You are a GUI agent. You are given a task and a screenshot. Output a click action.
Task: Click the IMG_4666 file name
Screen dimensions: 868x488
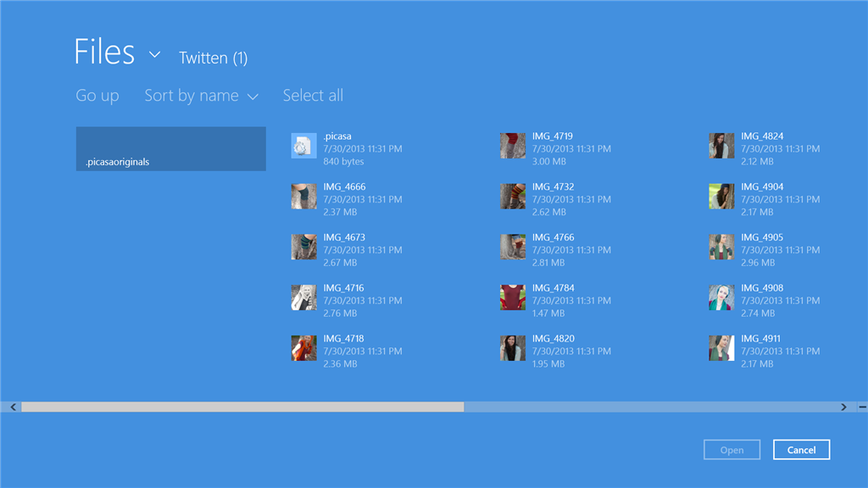344,186
